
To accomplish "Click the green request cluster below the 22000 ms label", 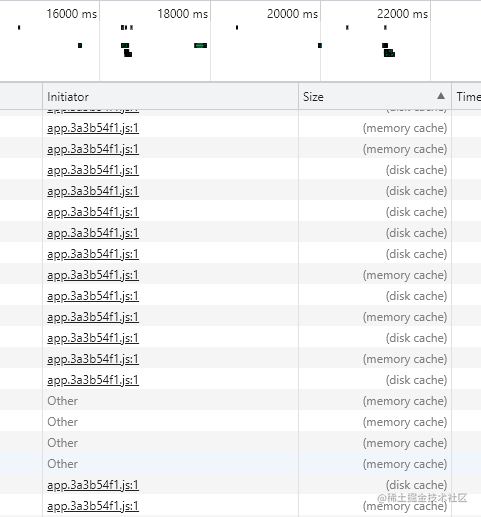I will [x=389, y=53].
